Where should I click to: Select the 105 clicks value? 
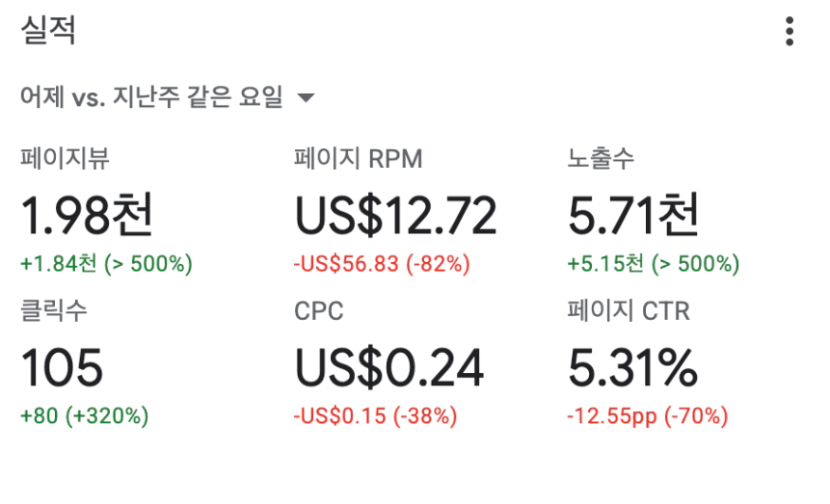(x=62, y=367)
